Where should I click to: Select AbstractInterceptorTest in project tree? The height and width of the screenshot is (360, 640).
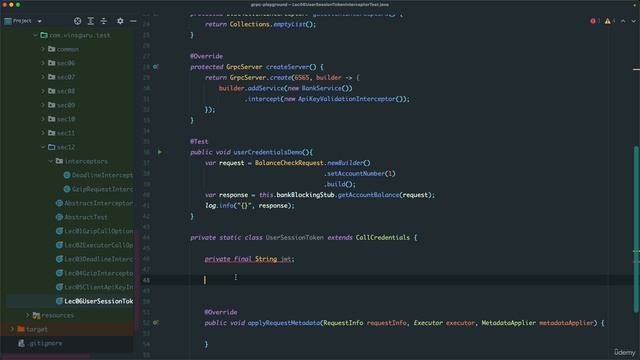(94, 203)
